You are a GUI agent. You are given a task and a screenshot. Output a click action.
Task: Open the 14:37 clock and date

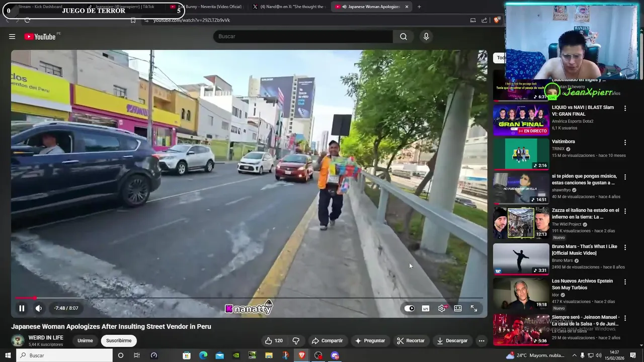pyautogui.click(x=614, y=355)
